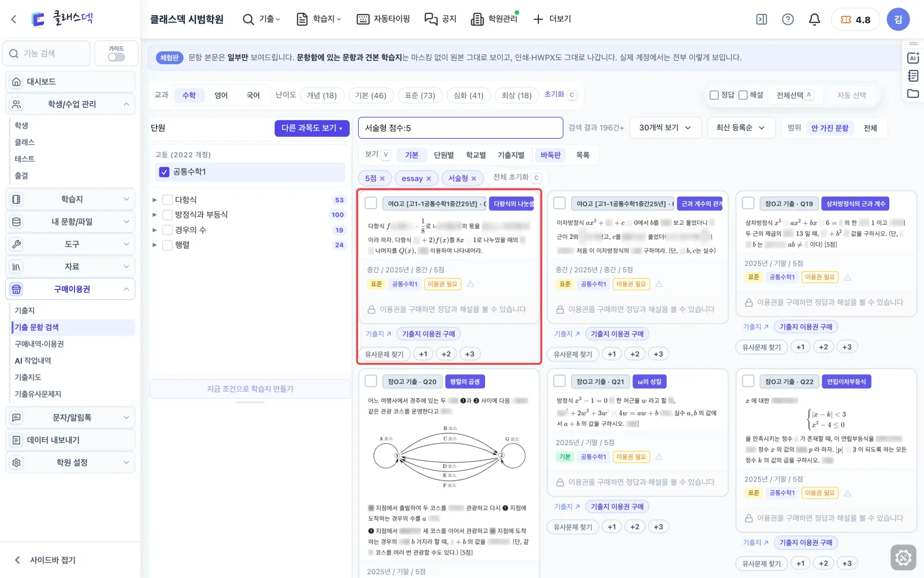Open the 30개씩 보기 dropdown

tap(665, 128)
